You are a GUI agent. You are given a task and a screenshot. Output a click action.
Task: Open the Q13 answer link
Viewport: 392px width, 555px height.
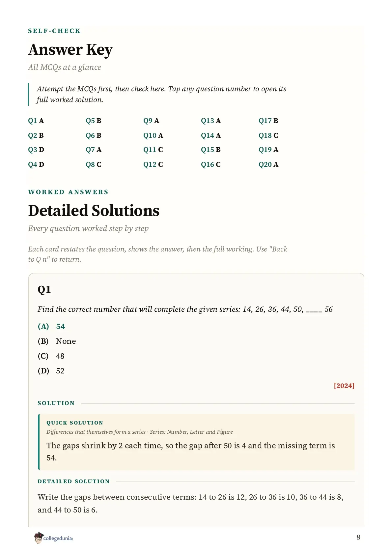211,121
